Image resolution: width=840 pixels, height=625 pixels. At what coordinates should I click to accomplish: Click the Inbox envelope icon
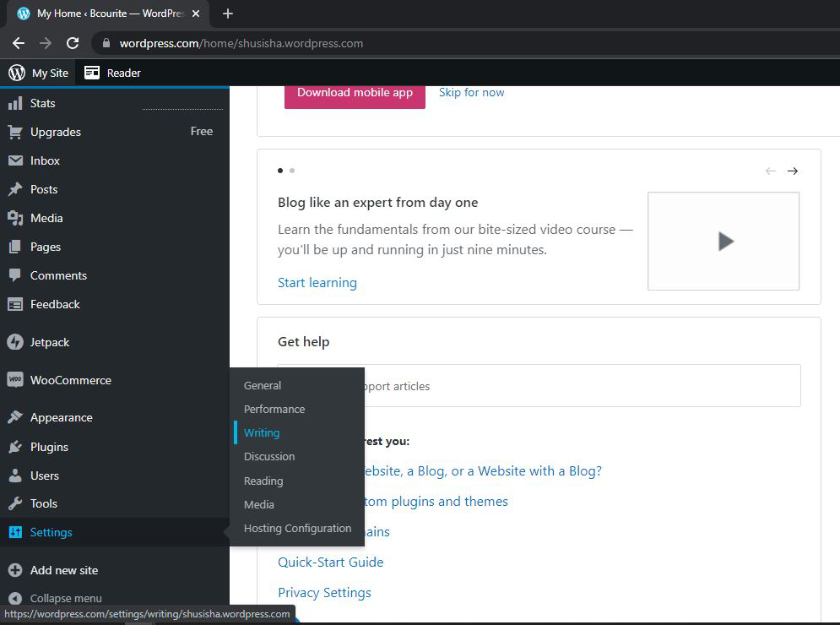click(15, 160)
